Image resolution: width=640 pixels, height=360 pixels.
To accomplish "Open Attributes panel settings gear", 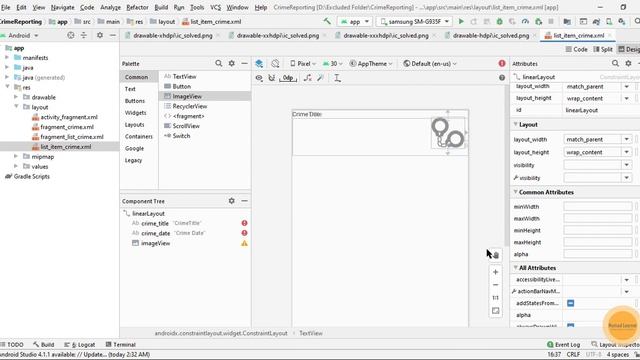I will [x=628, y=63].
